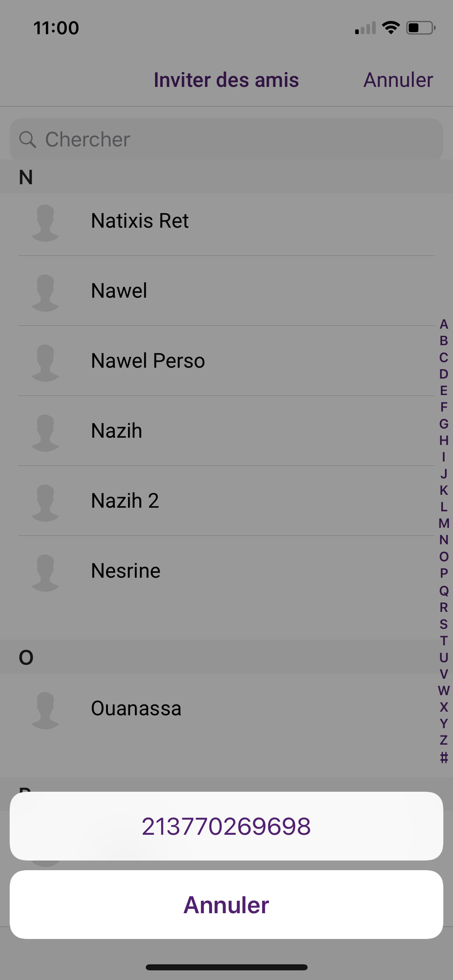Jump to letter M in alphabet index
This screenshot has height=980, width=453.
click(x=444, y=523)
